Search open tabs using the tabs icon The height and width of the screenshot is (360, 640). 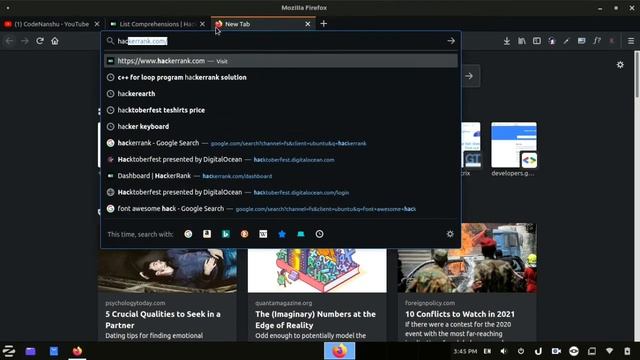tap(301, 234)
